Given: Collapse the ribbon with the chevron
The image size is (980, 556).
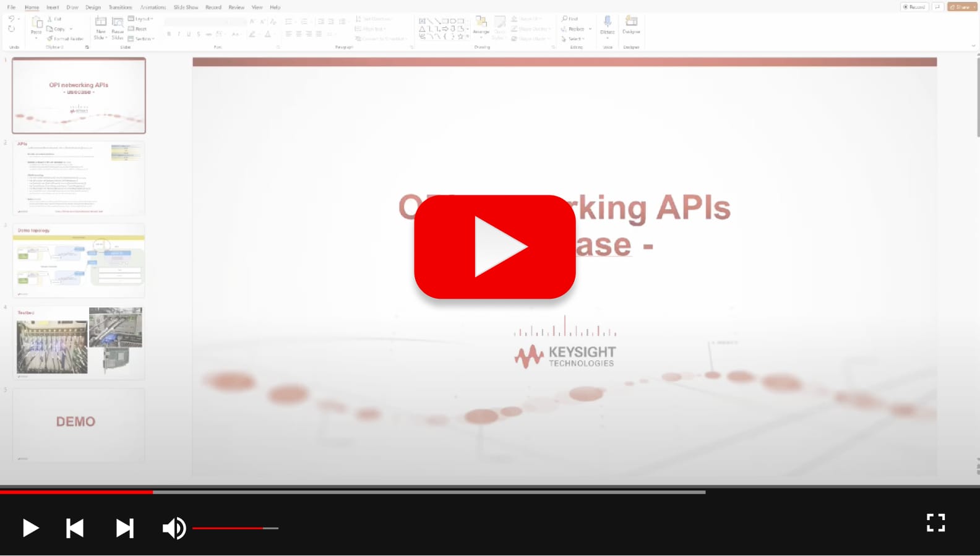Looking at the screenshot, I should [x=973, y=46].
